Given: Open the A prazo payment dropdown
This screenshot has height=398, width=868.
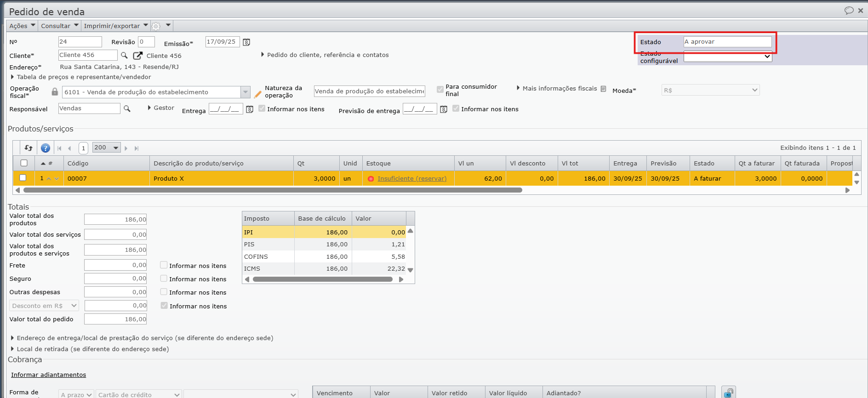Looking at the screenshot, I should point(77,394).
